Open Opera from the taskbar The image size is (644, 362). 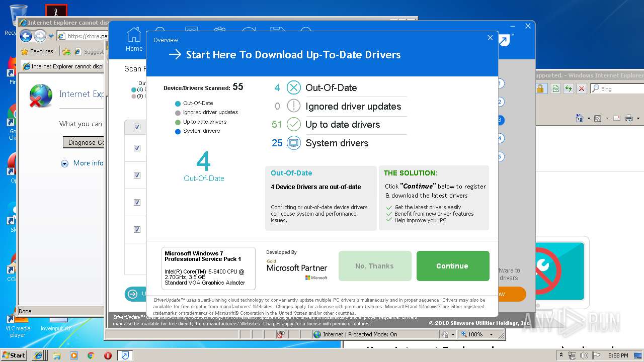pyautogui.click(x=108, y=355)
